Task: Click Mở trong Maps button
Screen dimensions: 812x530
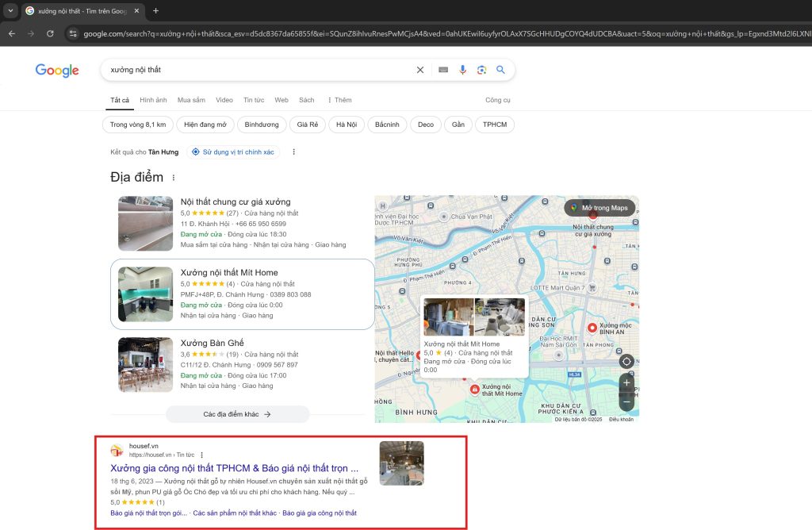Action: coord(599,208)
